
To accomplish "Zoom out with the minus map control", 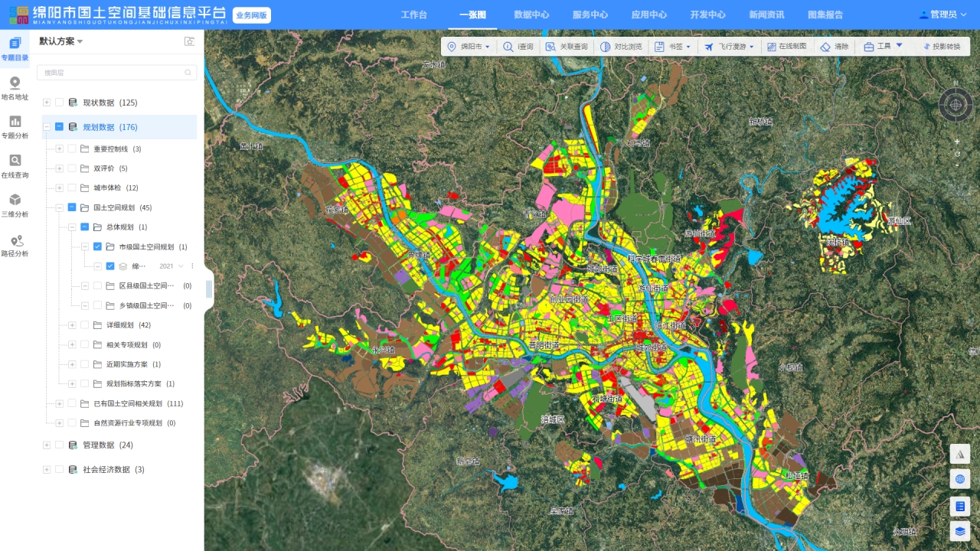I will pos(956,165).
